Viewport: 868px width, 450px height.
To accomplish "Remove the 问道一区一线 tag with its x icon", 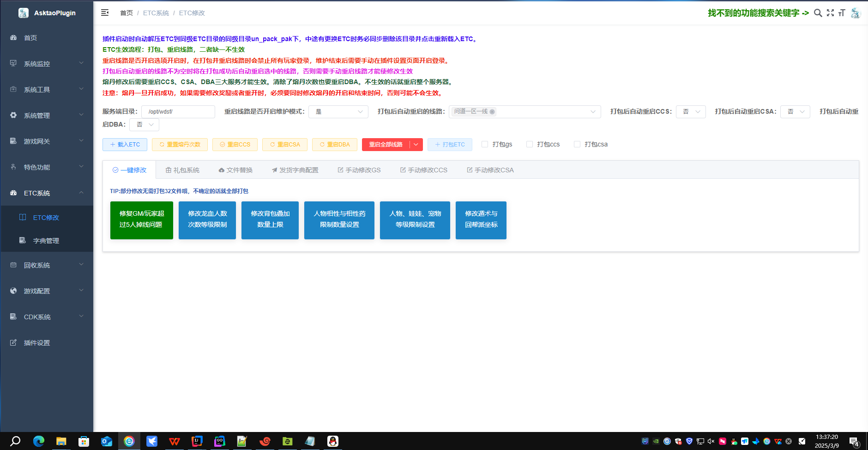I will pos(492,112).
